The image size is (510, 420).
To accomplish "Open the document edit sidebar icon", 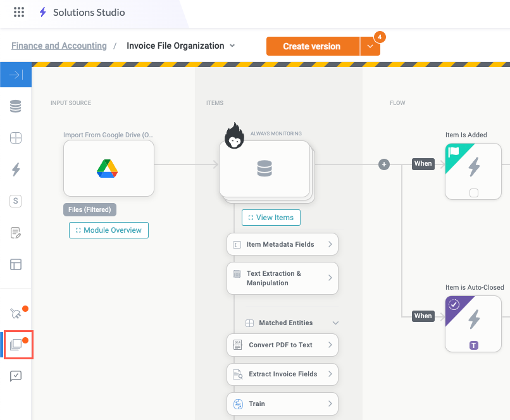I will click(x=16, y=233).
